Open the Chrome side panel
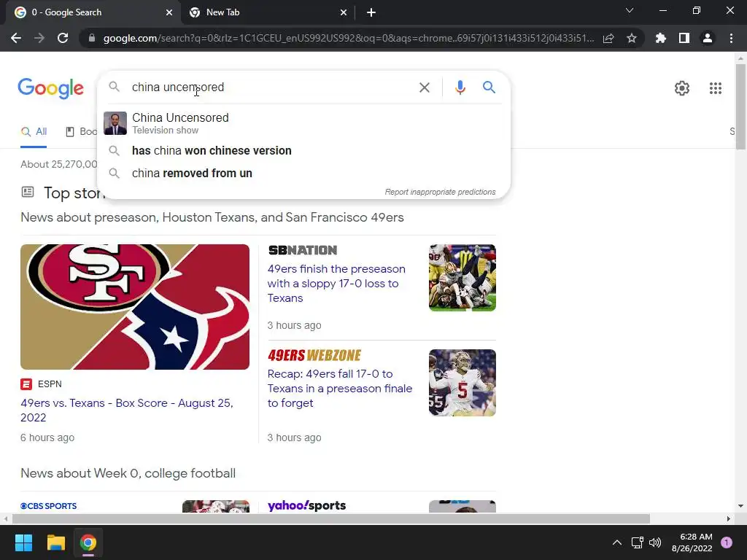This screenshot has height=560, width=747. pyautogui.click(x=684, y=38)
